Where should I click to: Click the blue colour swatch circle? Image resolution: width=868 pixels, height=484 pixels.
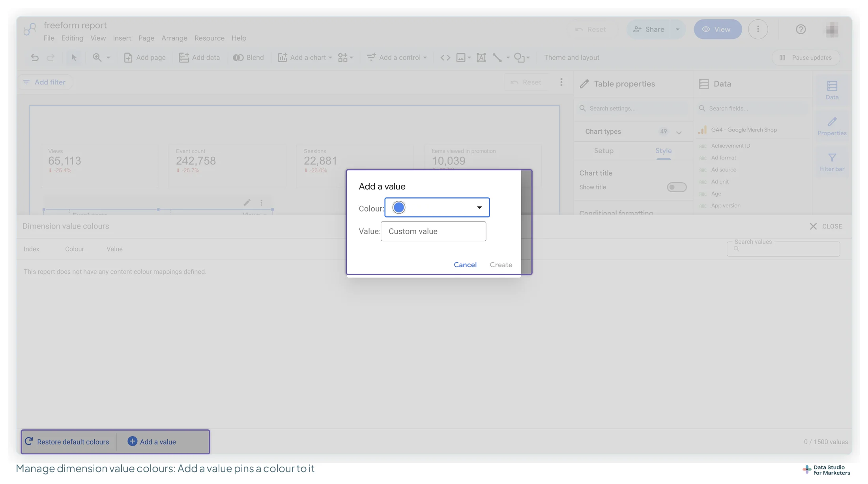tap(398, 207)
